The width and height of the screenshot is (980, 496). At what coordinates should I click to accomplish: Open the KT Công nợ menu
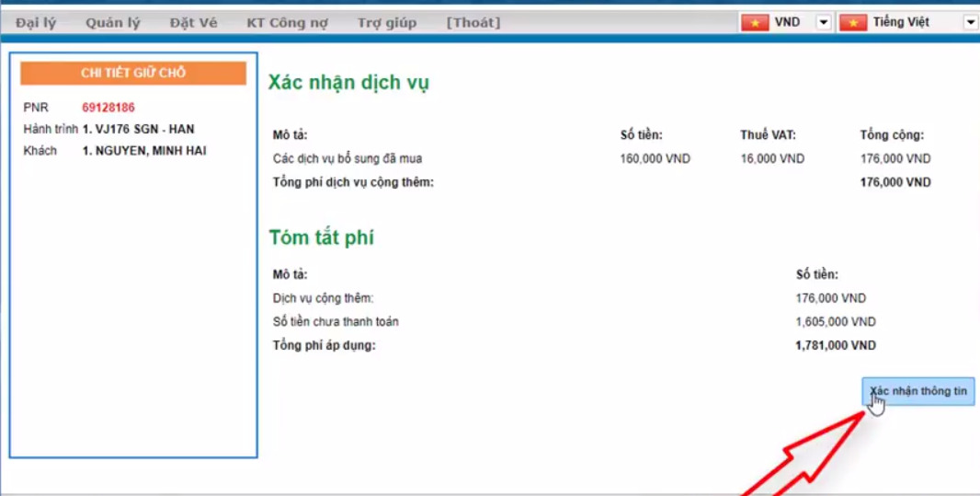[288, 23]
